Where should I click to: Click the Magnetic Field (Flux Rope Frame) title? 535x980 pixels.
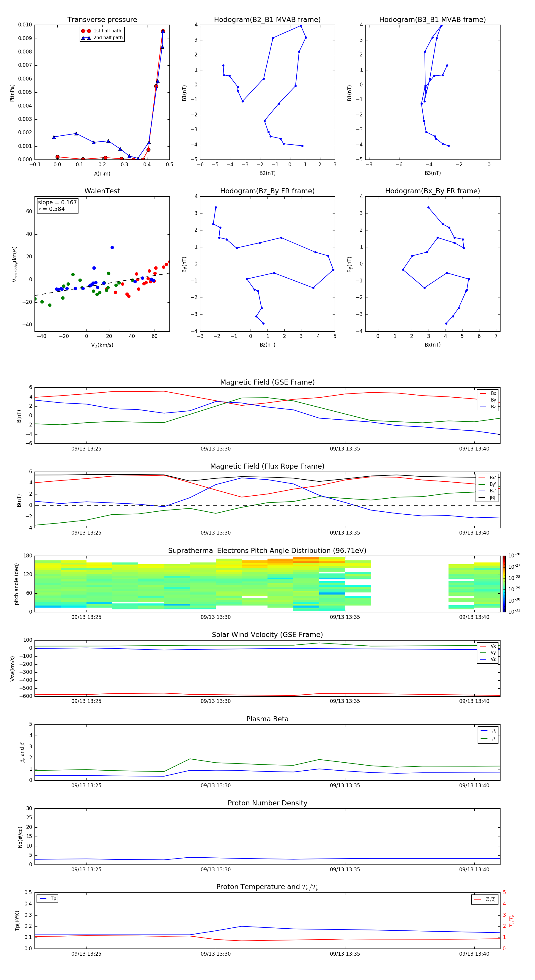[x=267, y=467]
